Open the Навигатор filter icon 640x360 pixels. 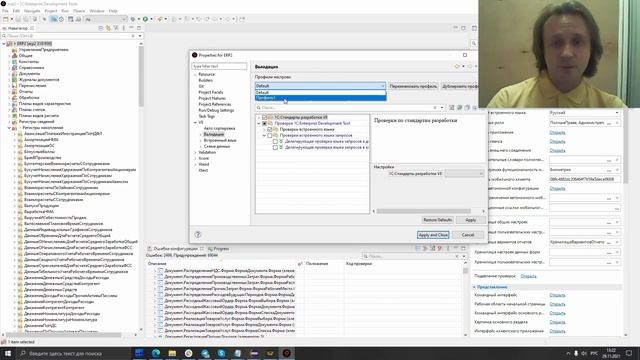(x=116, y=28)
